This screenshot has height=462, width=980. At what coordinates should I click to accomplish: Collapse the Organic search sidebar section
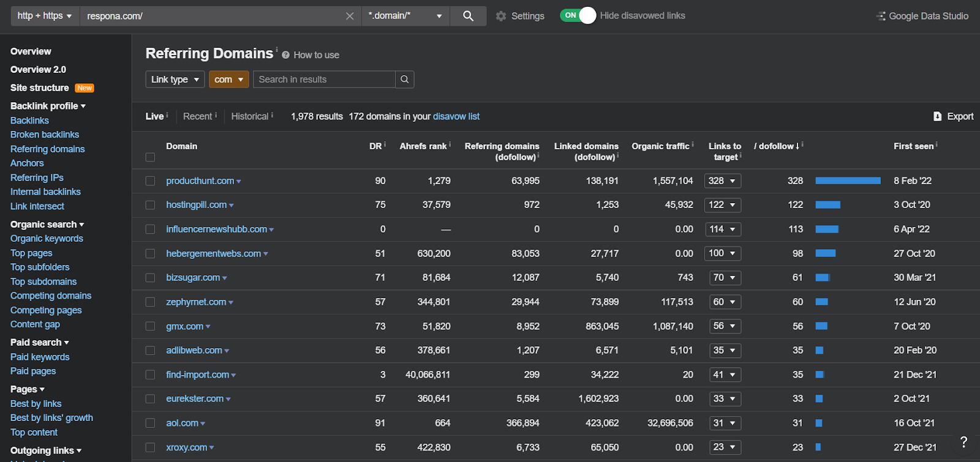tap(47, 225)
